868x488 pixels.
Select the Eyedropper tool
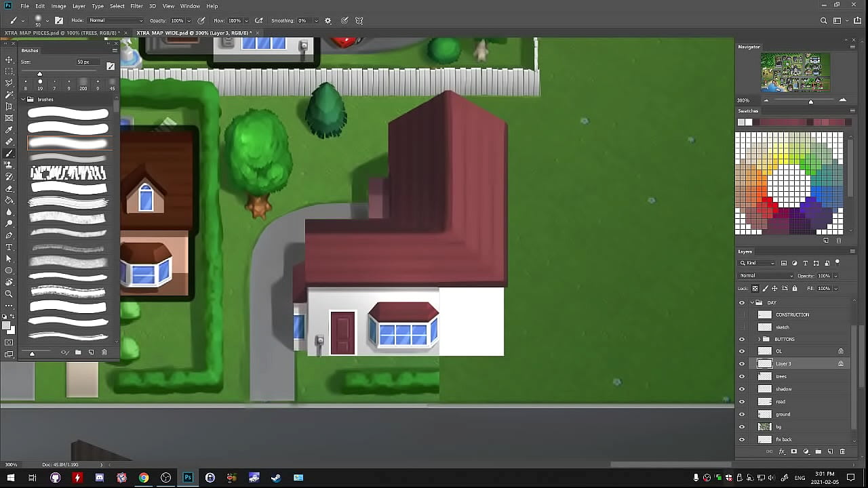pos(9,129)
